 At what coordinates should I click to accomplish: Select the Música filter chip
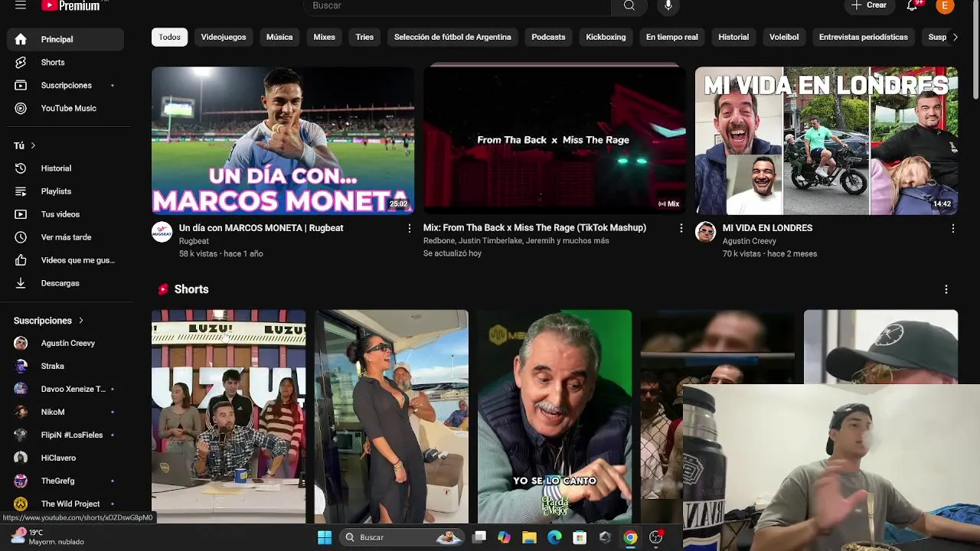pos(279,37)
